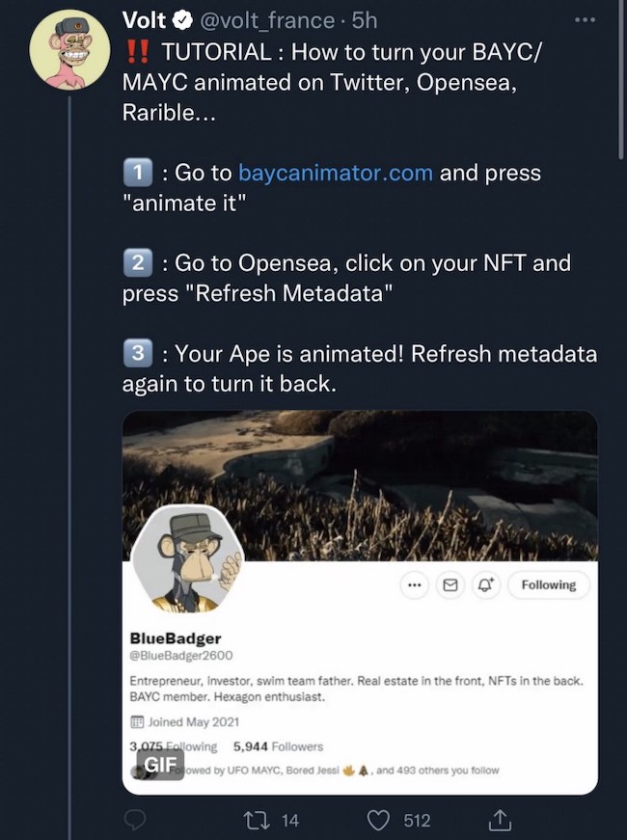The image size is (627, 840).
Task: Play the GIF using the GIF badge
Action: click(158, 764)
